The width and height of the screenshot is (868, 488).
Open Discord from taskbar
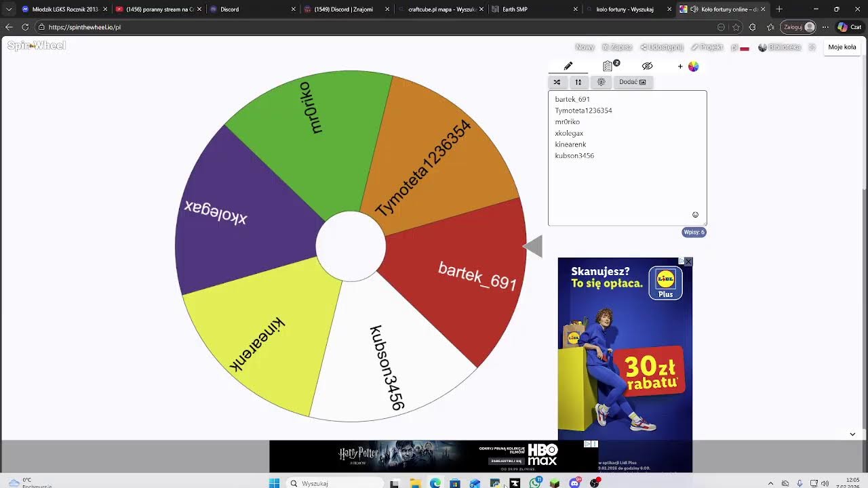click(x=575, y=483)
